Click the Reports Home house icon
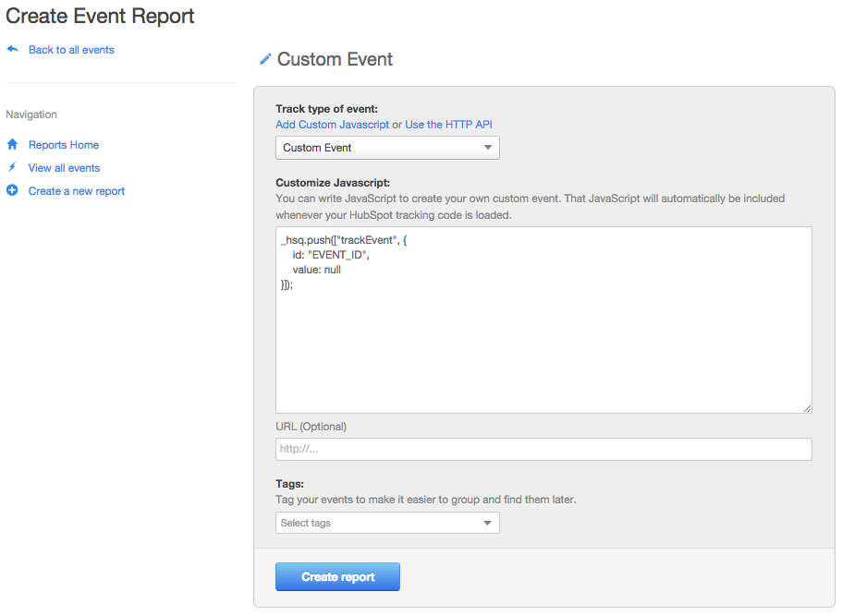842x616 pixels. click(x=12, y=144)
